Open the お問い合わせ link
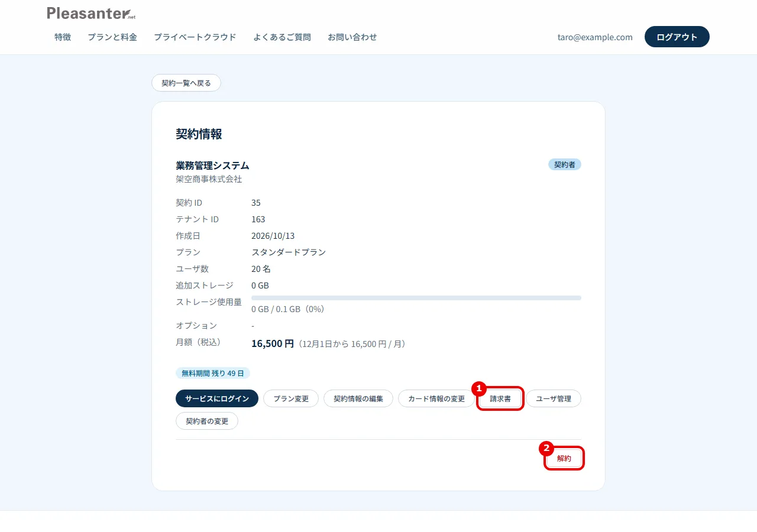Image resolution: width=757 pixels, height=532 pixels. coord(352,37)
